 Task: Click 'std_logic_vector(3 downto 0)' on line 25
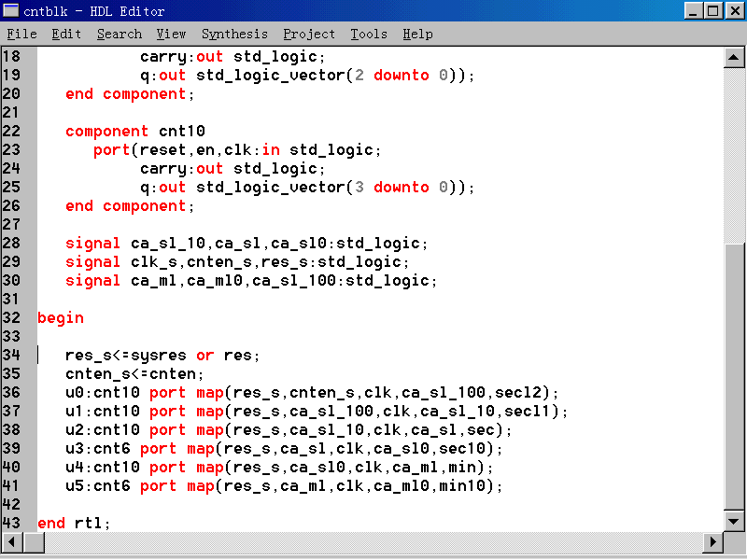pos(326,188)
